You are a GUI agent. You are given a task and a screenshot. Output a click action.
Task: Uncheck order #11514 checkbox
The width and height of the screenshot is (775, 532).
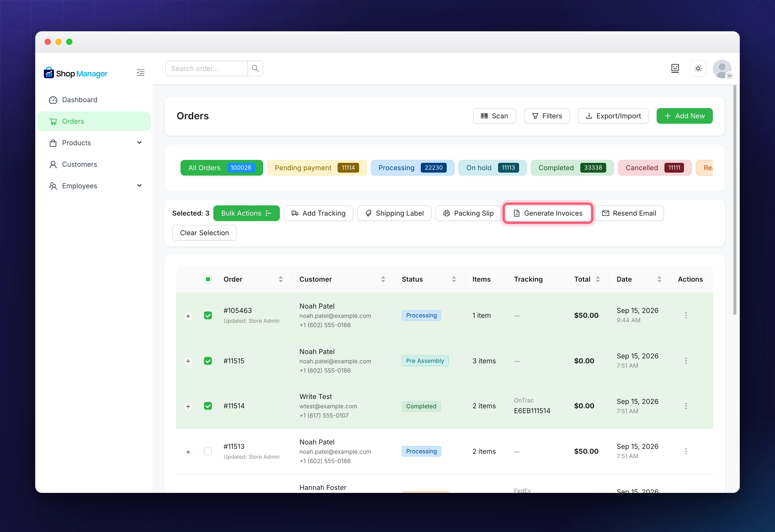[x=208, y=406]
